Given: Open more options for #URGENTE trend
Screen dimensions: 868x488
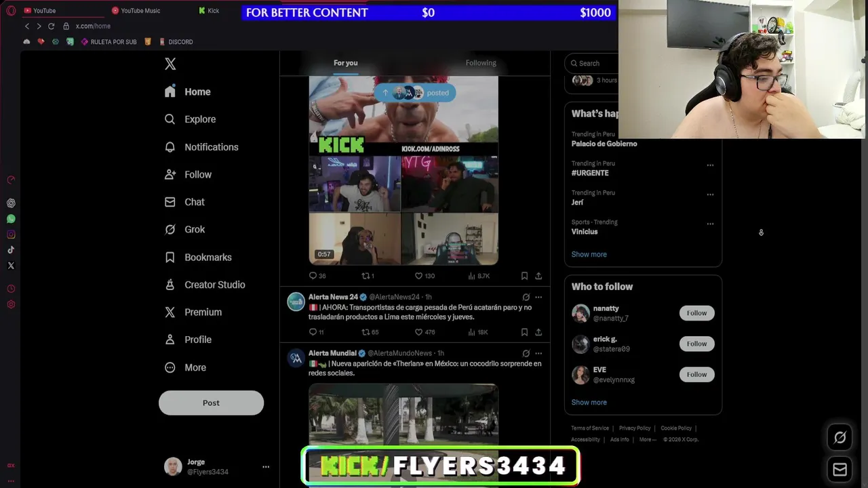Looking at the screenshot, I should pyautogui.click(x=710, y=165).
